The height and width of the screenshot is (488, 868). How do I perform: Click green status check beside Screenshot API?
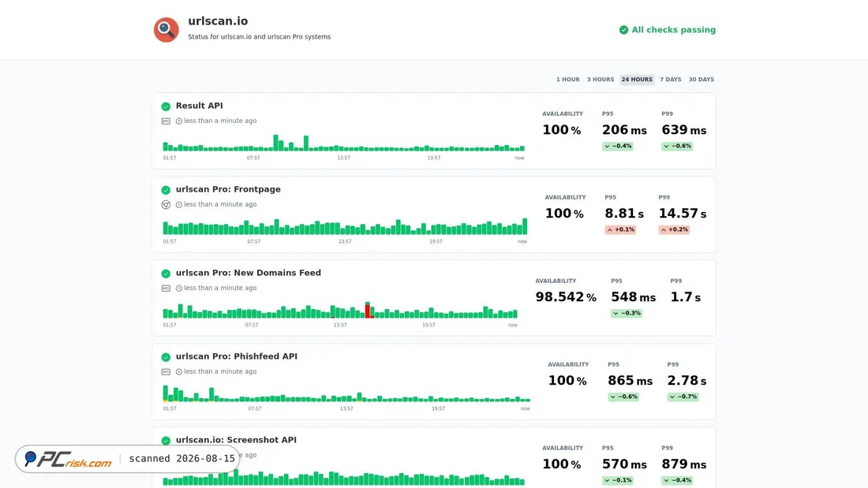pos(166,441)
